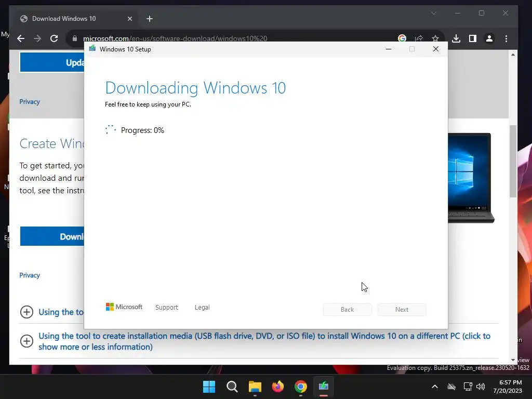The image size is (532, 399).
Task: Open Chrome three-dot menu
Action: click(x=506, y=38)
